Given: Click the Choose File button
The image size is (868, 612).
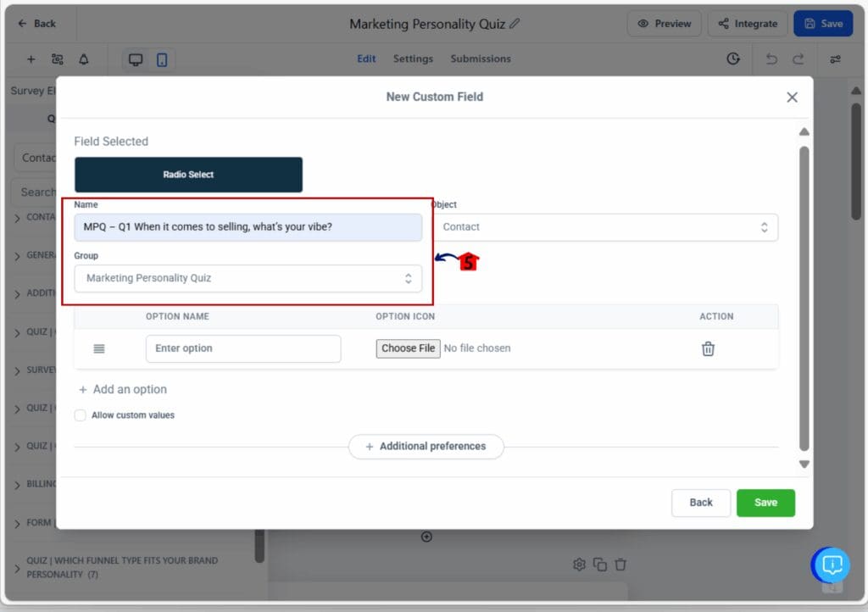Looking at the screenshot, I should 408,348.
